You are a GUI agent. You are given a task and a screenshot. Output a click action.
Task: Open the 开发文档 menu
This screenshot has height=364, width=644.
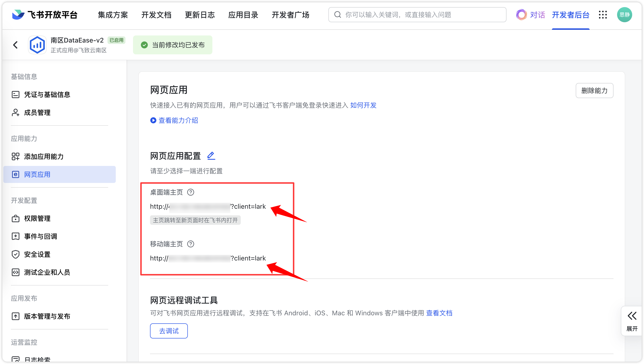(156, 15)
